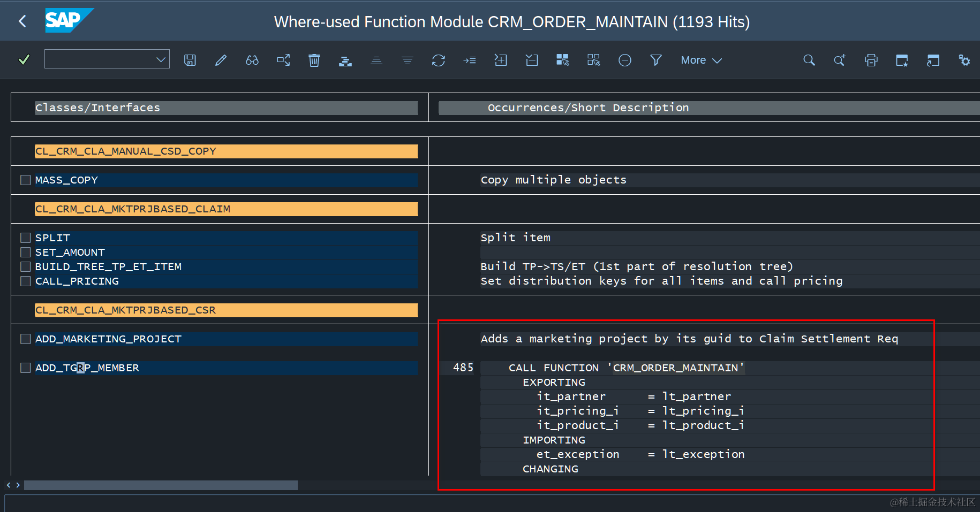This screenshot has height=512, width=980.
Task: Tick the SET_AMOUNT checkbox
Action: (x=25, y=252)
